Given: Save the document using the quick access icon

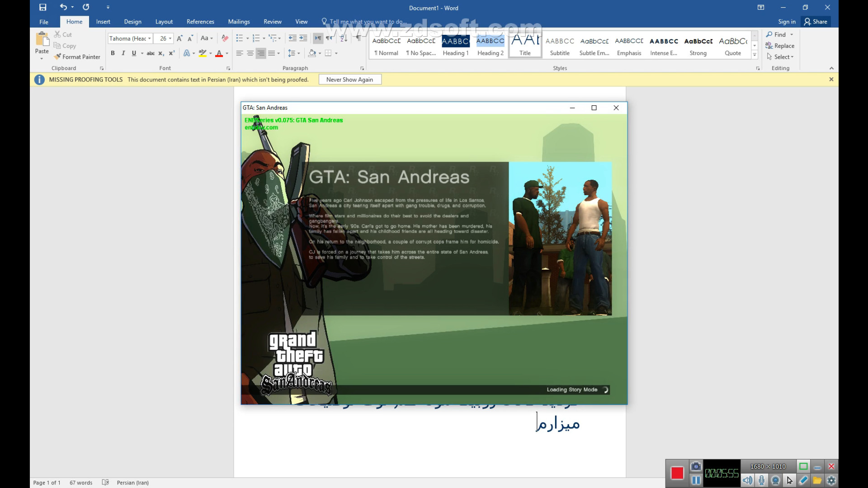Looking at the screenshot, I should click(x=42, y=7).
